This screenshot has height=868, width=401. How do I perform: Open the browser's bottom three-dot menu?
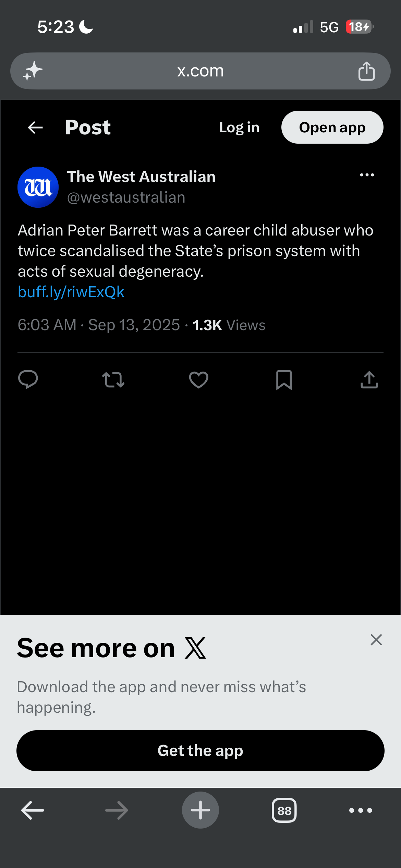click(x=361, y=810)
